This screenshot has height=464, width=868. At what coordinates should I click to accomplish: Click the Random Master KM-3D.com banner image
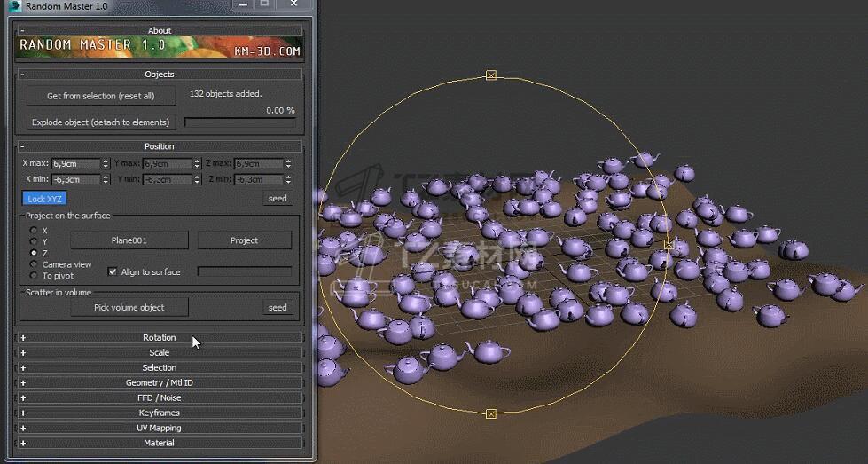(x=160, y=48)
